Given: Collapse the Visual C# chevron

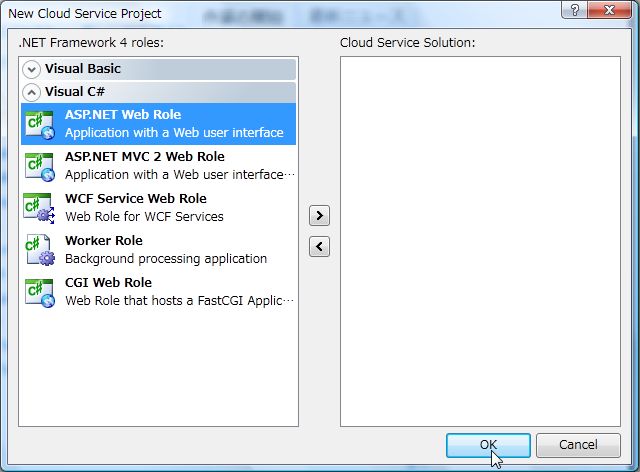Looking at the screenshot, I should click(32, 92).
